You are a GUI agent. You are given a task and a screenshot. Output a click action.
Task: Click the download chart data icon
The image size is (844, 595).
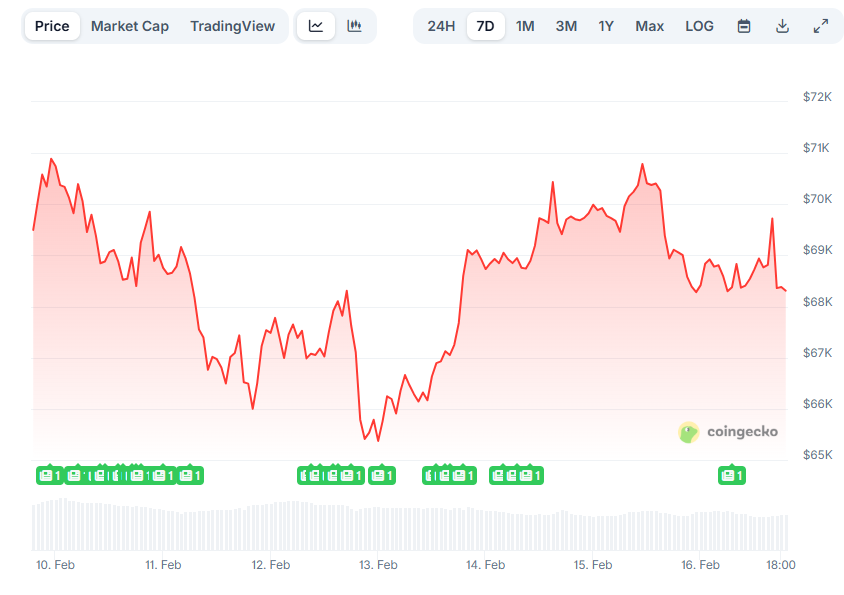coord(783,26)
